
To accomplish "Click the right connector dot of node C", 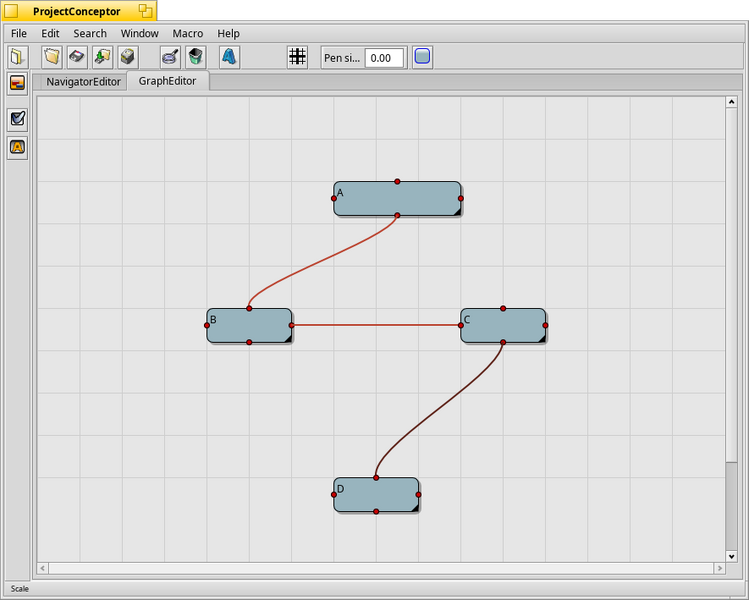I will click(x=546, y=325).
